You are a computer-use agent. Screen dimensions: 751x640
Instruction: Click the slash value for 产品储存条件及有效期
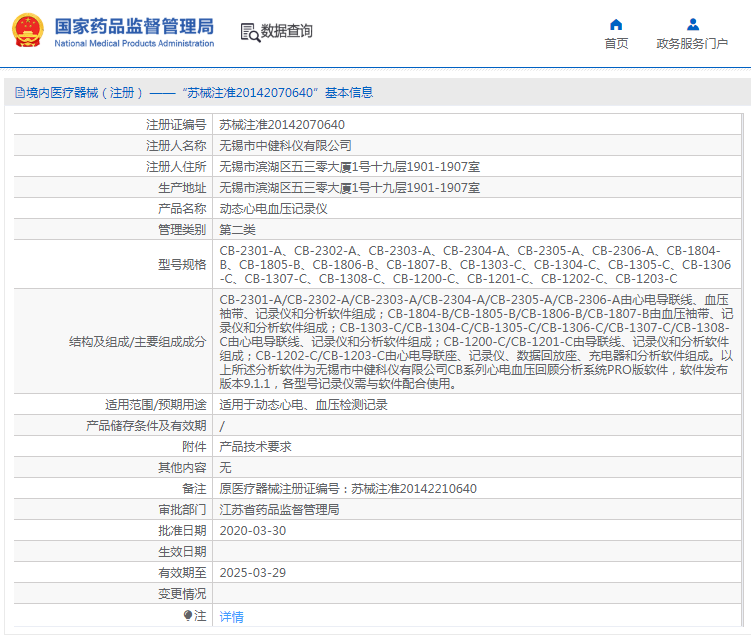coord(222,426)
